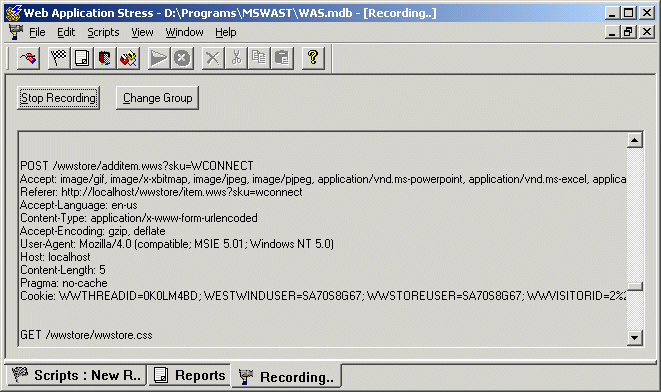This screenshot has height=392, width=661.
Task: Click the Paste clipboard toolbar icon
Action: (282, 58)
